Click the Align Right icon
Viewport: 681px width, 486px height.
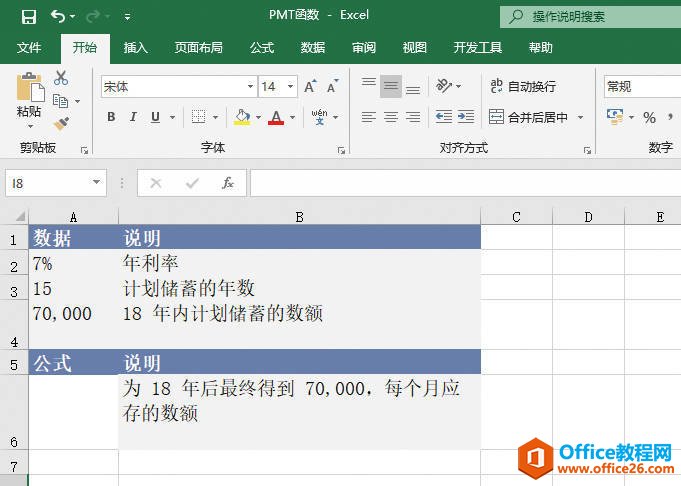pyautogui.click(x=413, y=117)
